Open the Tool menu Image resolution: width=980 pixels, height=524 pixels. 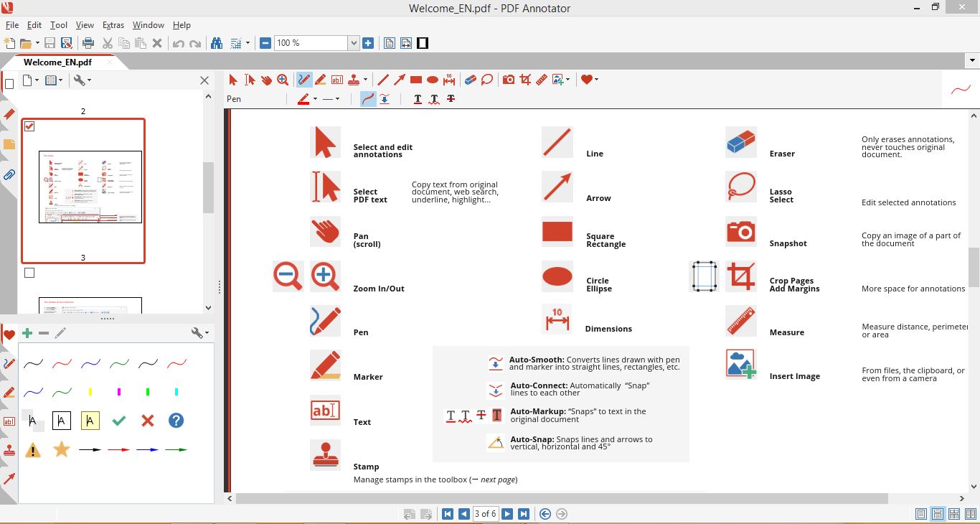pyautogui.click(x=59, y=25)
